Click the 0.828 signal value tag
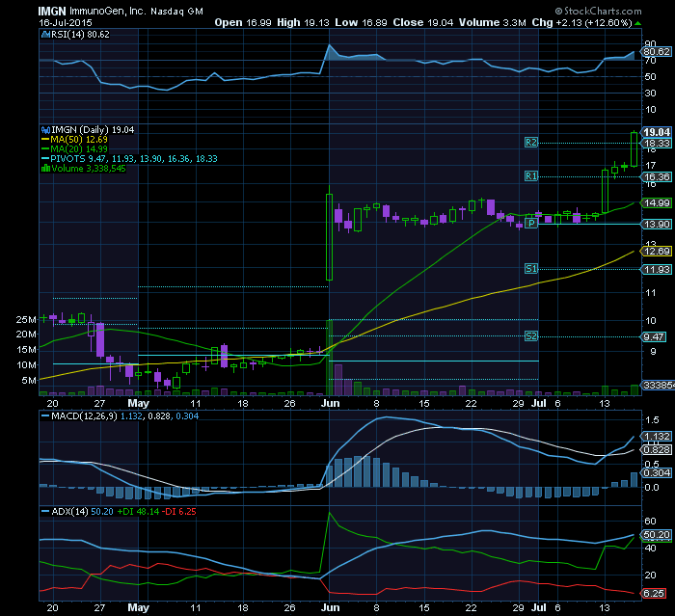The height and width of the screenshot is (616, 675). pyautogui.click(x=657, y=450)
